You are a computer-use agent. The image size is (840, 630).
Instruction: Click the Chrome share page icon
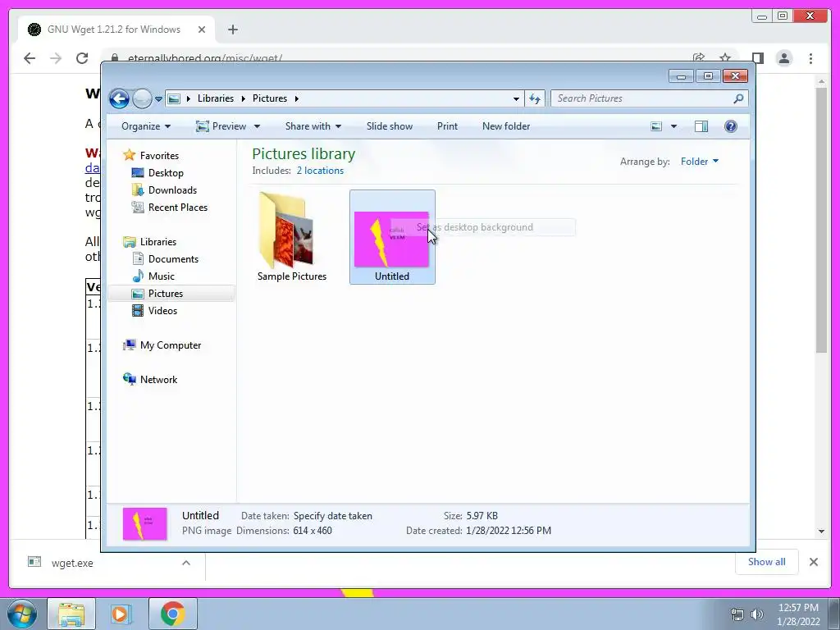(x=699, y=57)
